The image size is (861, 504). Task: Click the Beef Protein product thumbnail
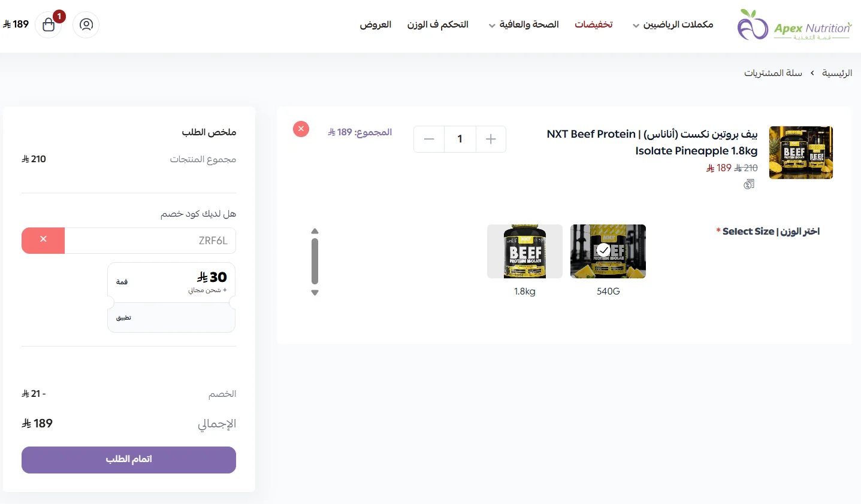[x=801, y=153]
